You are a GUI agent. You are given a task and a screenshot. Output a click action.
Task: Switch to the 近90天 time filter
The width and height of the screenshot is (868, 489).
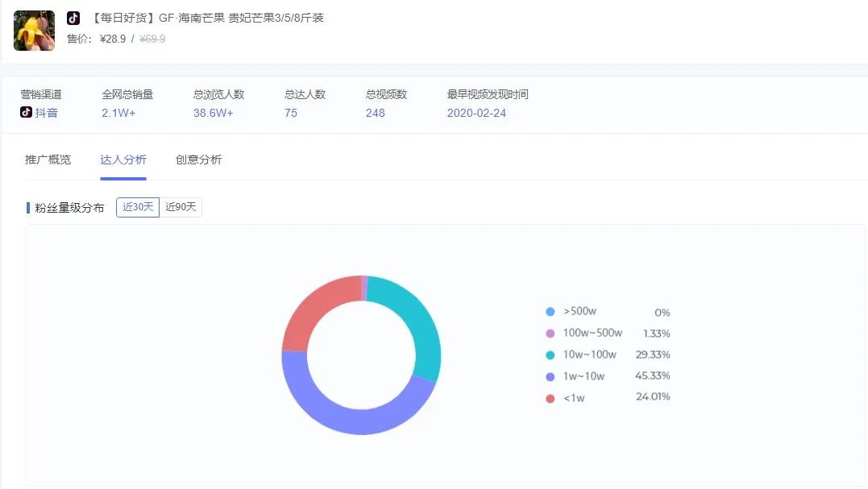(x=181, y=206)
